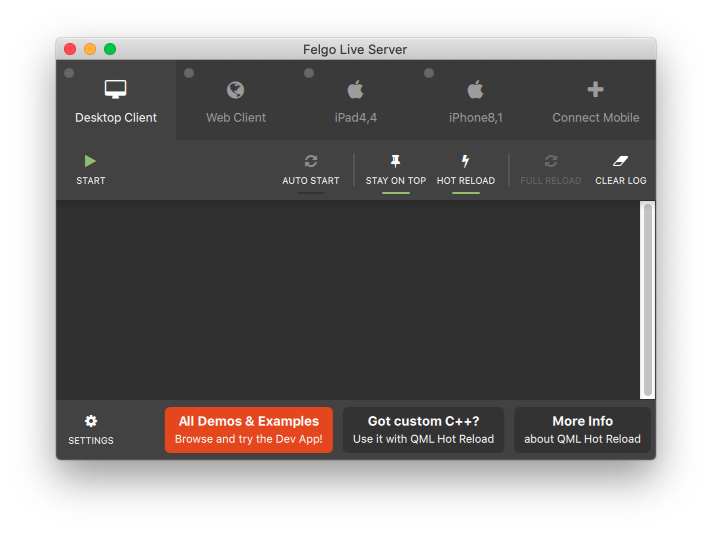Click the iPad4,4 Apple logo icon

356,89
